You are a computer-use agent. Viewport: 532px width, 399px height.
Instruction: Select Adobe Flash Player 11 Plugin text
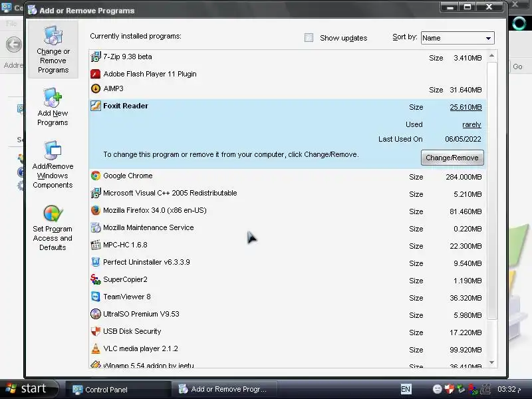(x=150, y=74)
